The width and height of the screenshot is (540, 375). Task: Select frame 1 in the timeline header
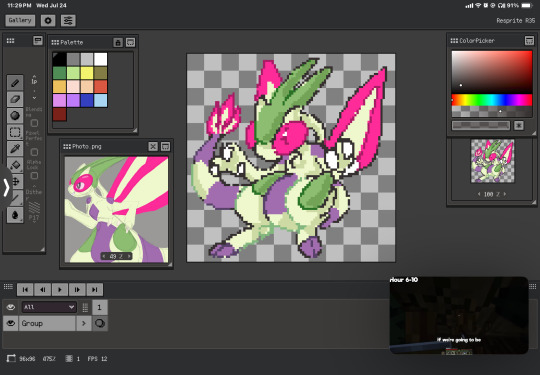coord(100,307)
